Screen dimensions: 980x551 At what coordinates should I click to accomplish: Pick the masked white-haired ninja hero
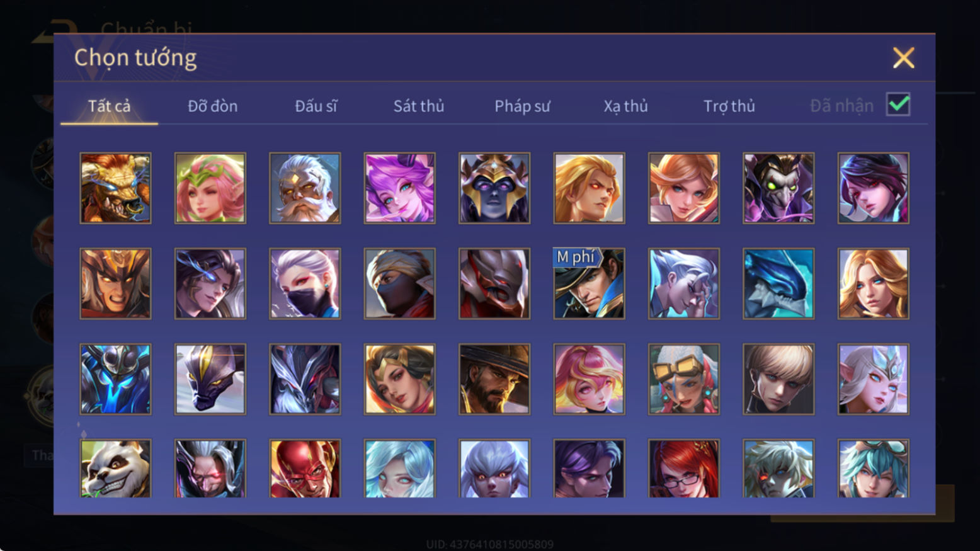[305, 283]
